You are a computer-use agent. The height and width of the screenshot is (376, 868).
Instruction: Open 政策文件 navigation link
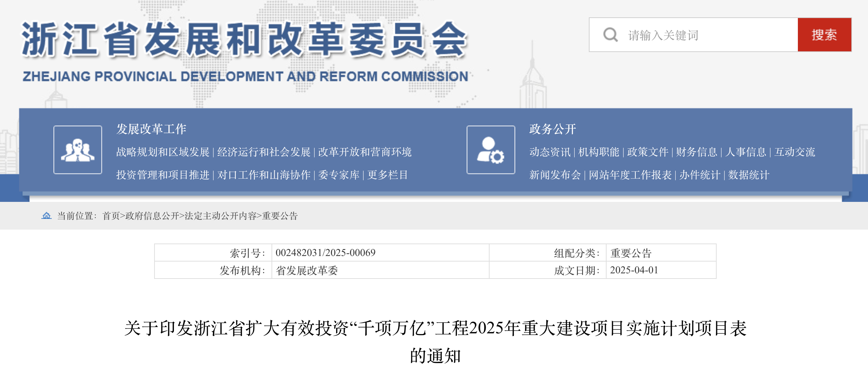point(648,152)
